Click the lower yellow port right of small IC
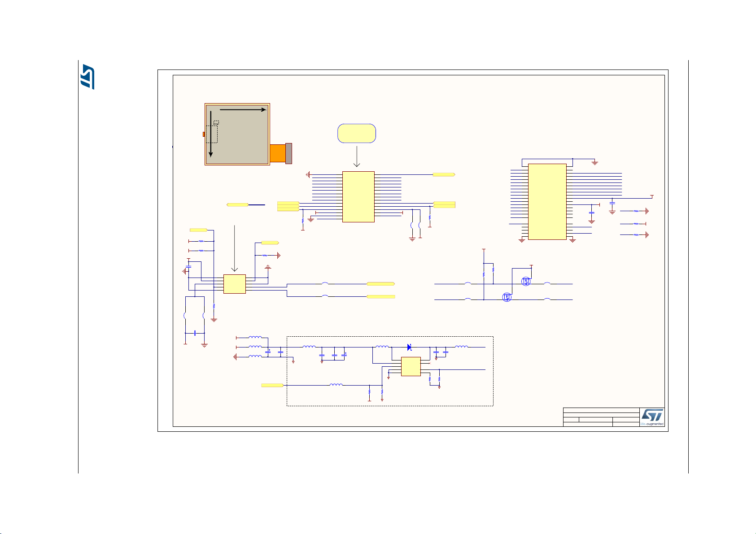756x534 pixels. 380,296
